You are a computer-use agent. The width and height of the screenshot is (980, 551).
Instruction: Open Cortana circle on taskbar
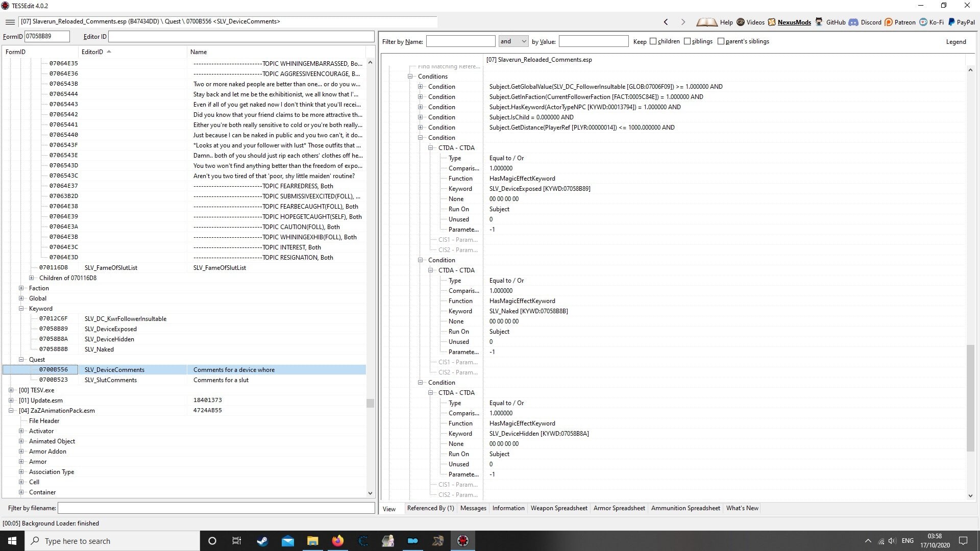[x=212, y=541]
